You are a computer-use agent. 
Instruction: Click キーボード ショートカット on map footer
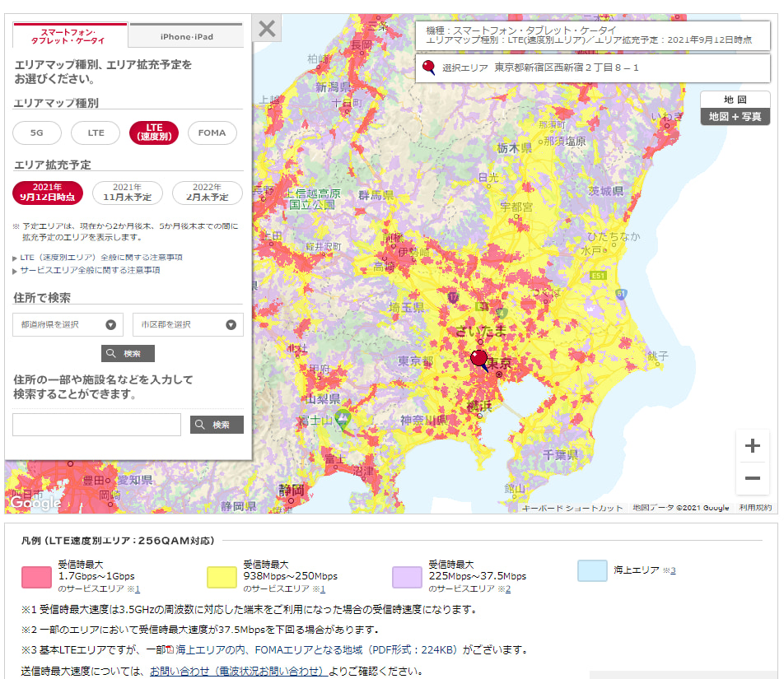coord(572,508)
